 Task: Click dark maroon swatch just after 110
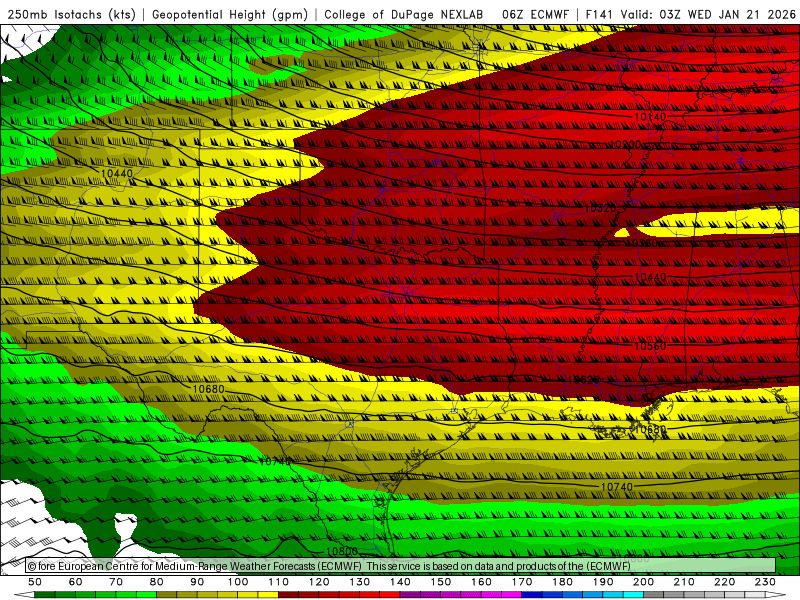288,595
